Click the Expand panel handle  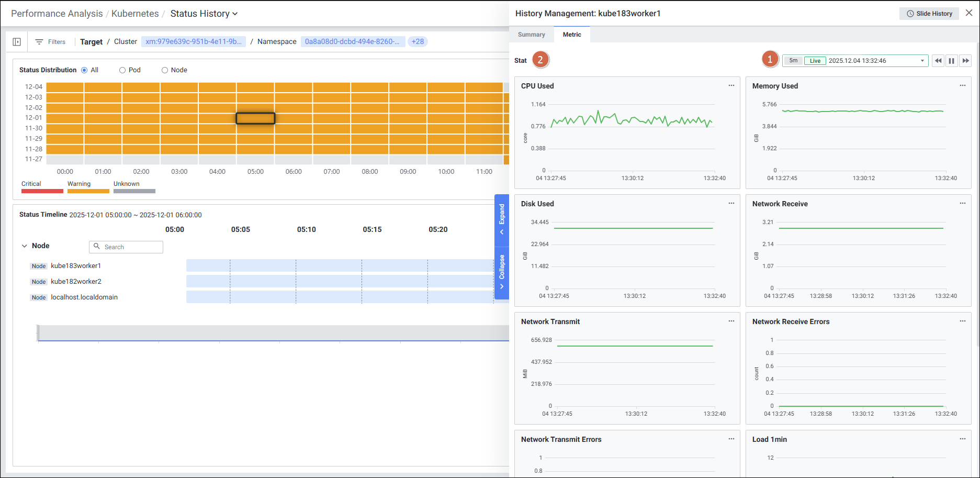(x=501, y=219)
